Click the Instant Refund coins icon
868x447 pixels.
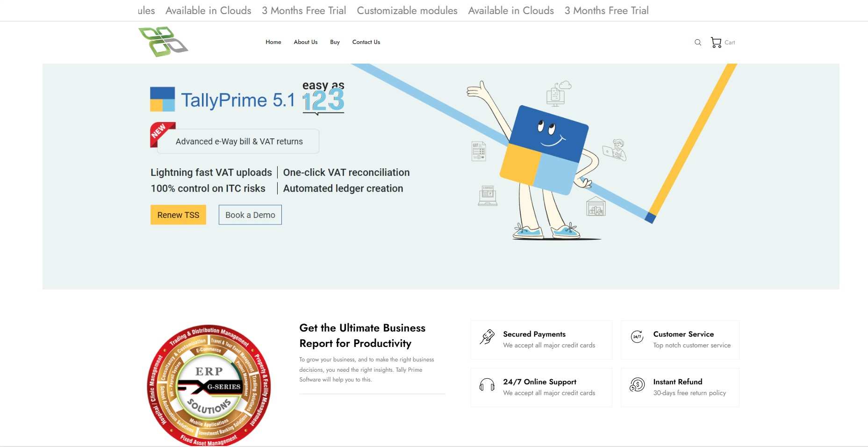[x=637, y=385]
